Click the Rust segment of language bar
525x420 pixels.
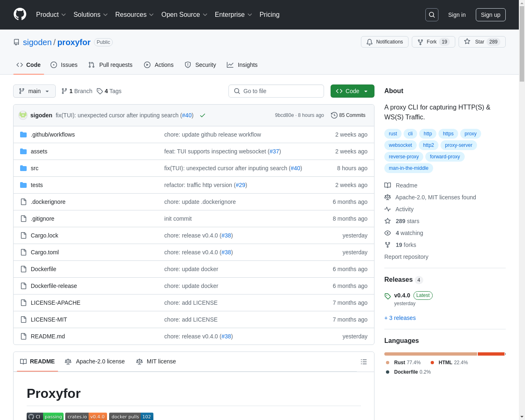point(431,354)
